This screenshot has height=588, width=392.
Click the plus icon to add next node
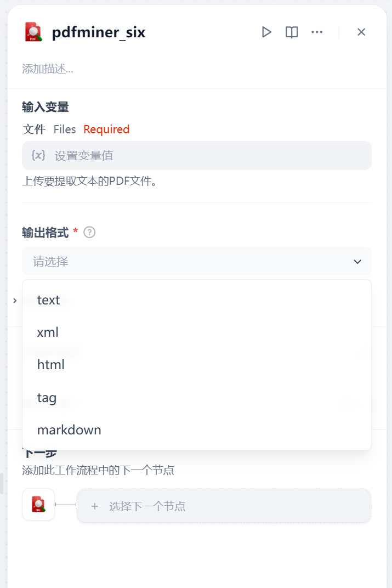[95, 506]
